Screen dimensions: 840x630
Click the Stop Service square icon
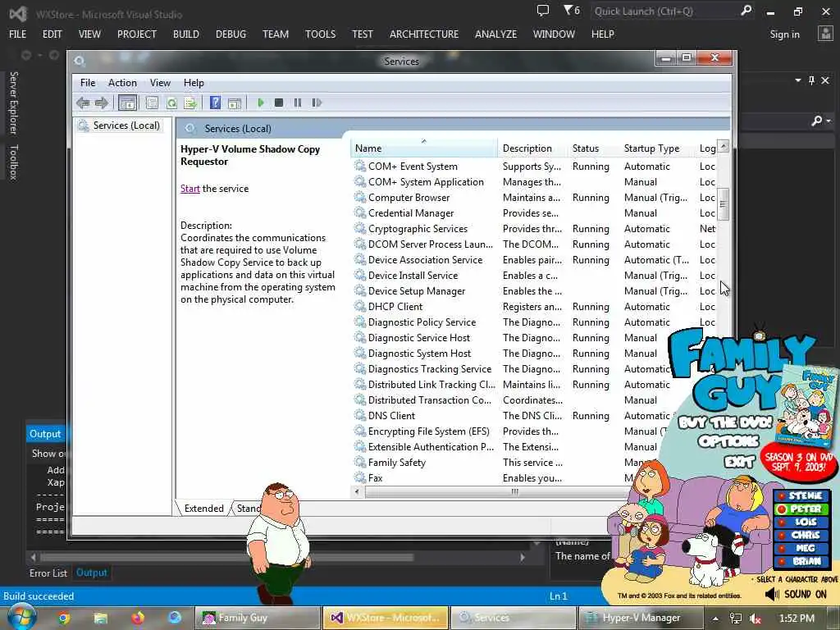[x=279, y=103]
